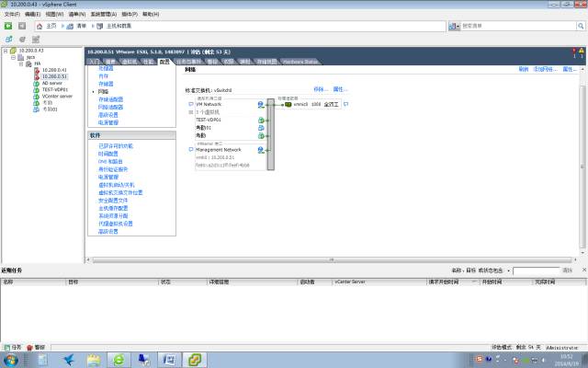Switch to the 虚拟机 tab
Viewport: 588px width, 368px height.
pyautogui.click(x=130, y=62)
